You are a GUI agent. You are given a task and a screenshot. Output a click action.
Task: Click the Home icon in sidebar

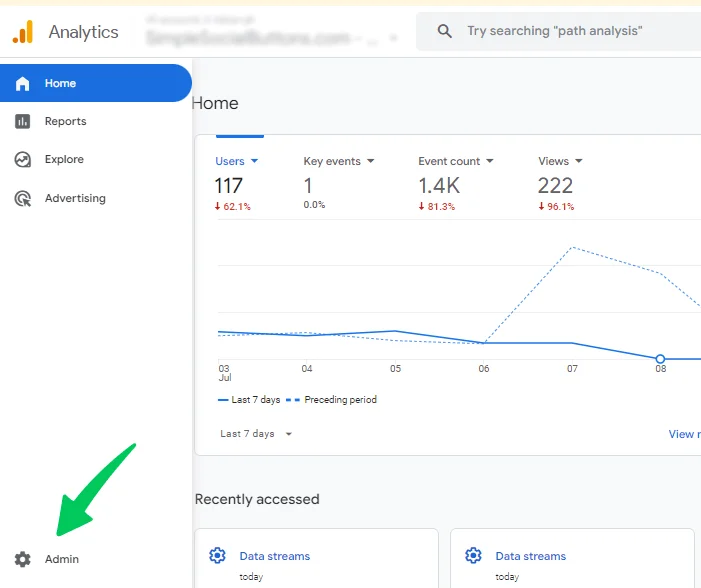pos(22,83)
